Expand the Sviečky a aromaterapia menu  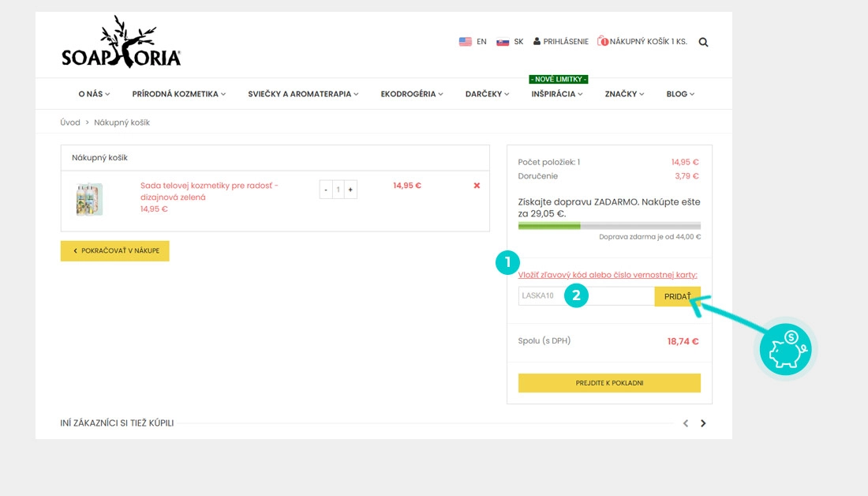pos(303,94)
